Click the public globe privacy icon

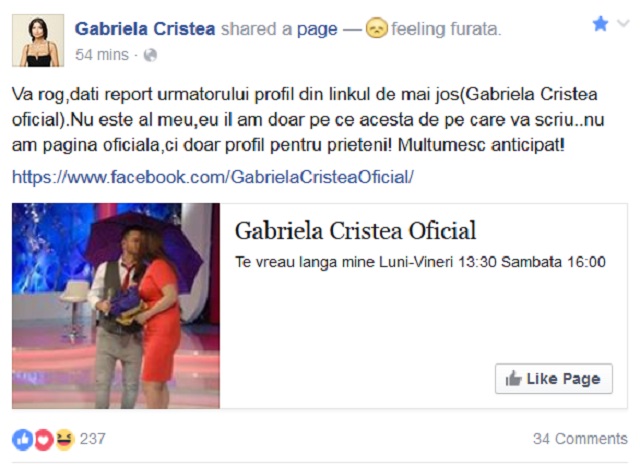[x=150, y=55]
